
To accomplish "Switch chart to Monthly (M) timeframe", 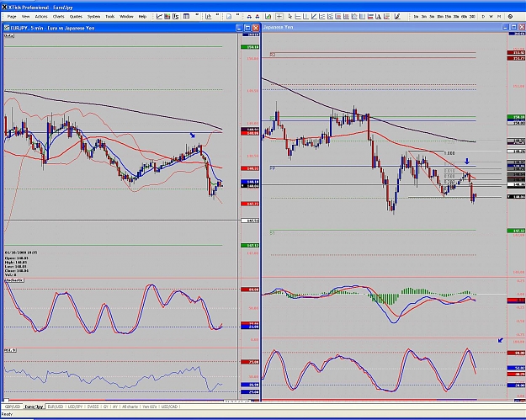I will (499, 17).
